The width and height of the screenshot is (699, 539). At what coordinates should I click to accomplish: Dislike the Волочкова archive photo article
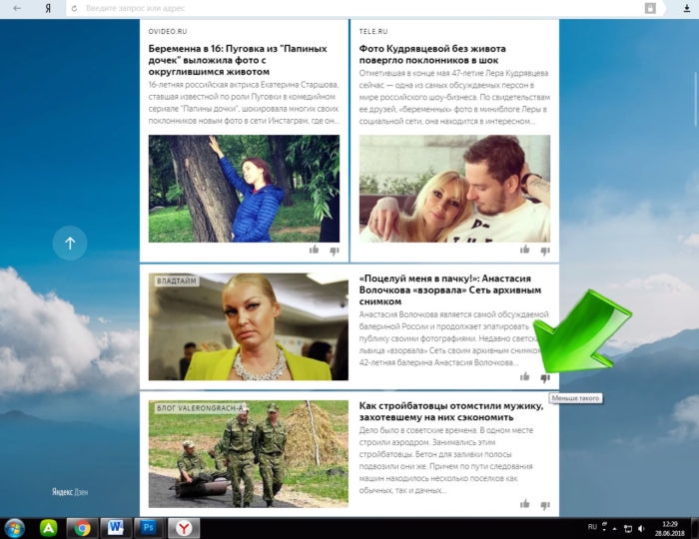click(545, 378)
